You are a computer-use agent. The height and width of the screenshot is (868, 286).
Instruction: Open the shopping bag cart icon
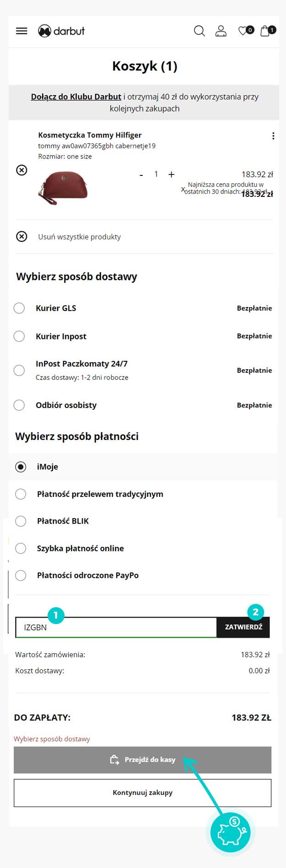265,31
